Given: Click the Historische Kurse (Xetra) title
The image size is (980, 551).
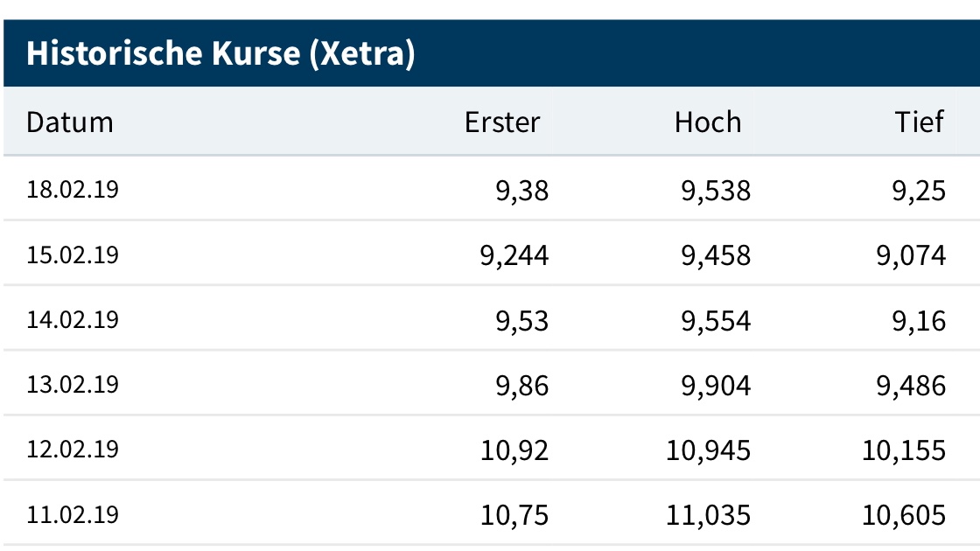Looking at the screenshot, I should pyautogui.click(x=220, y=54).
